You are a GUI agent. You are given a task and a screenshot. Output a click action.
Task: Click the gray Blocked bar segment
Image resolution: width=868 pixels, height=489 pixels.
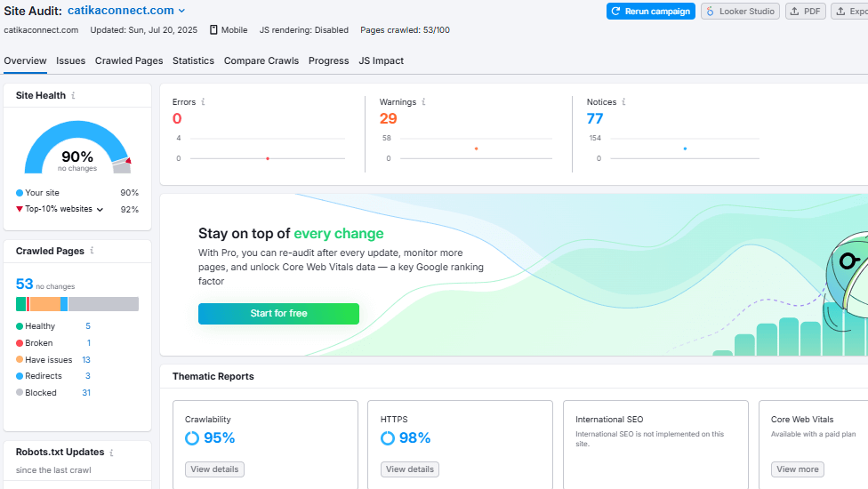tap(103, 304)
